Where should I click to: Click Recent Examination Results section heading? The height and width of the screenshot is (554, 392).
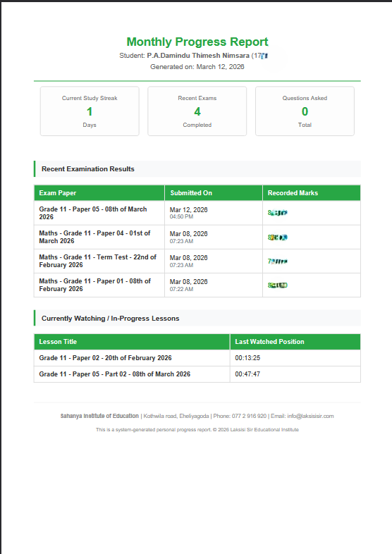[x=88, y=169]
